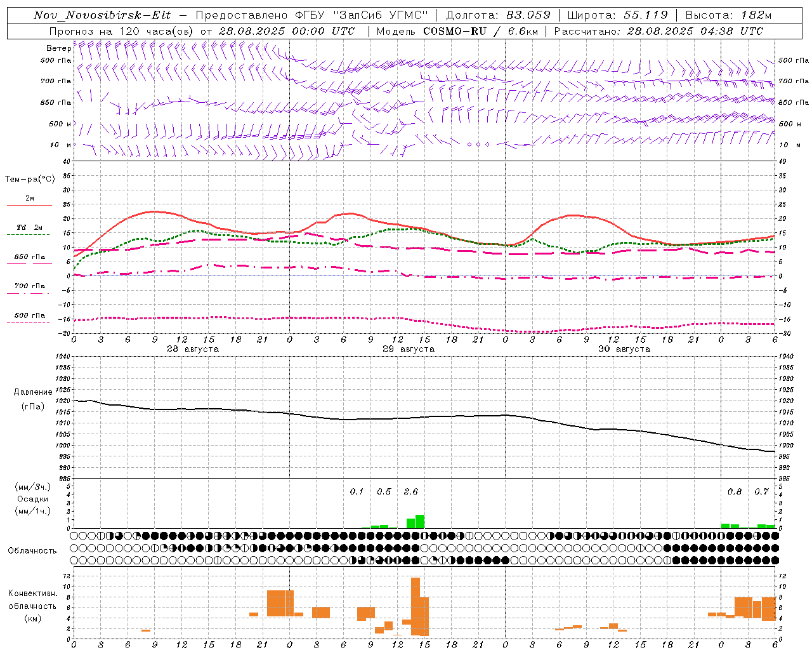Screen dimensions: 812x650
Task: Click the Облачность cloud cover label
Action: pyautogui.click(x=32, y=551)
